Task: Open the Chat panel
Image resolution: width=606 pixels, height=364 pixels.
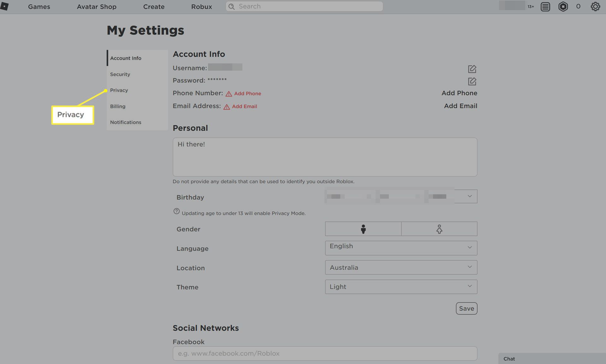Action: (552, 359)
